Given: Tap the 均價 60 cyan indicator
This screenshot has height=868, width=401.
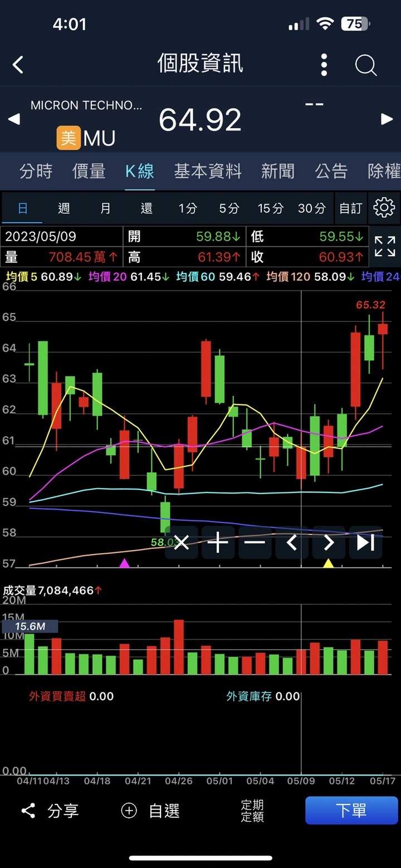Looking at the screenshot, I should pyautogui.click(x=218, y=276).
